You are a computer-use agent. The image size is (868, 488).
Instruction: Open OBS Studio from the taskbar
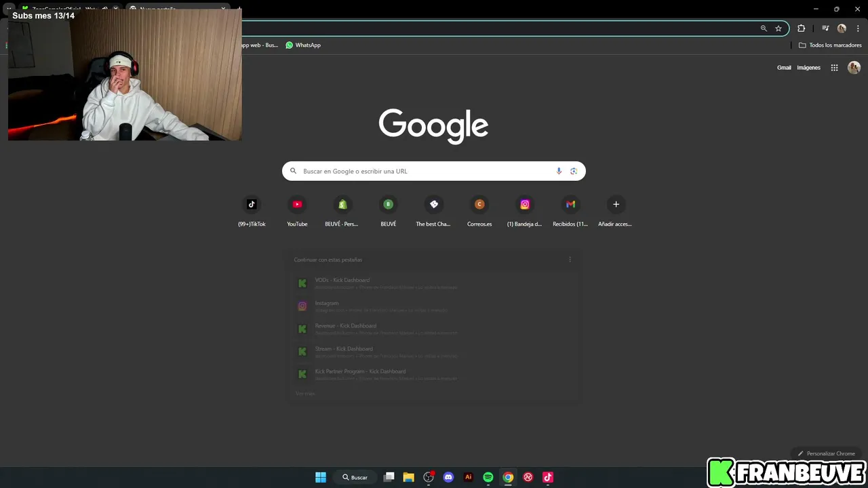tap(429, 477)
